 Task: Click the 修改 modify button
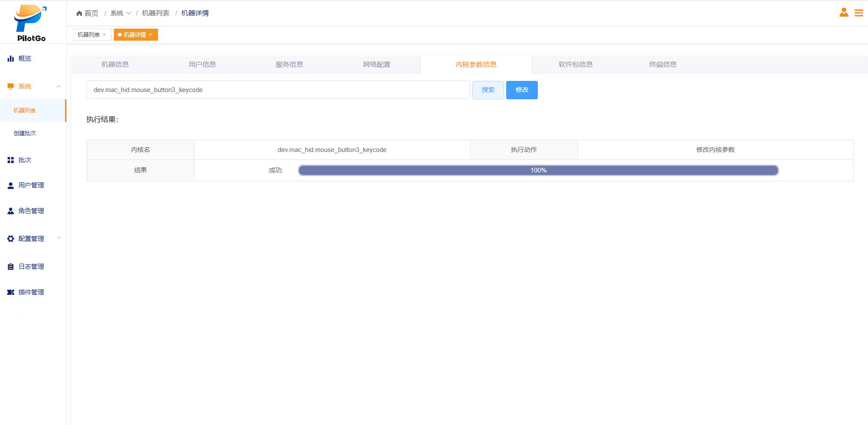[x=522, y=90]
